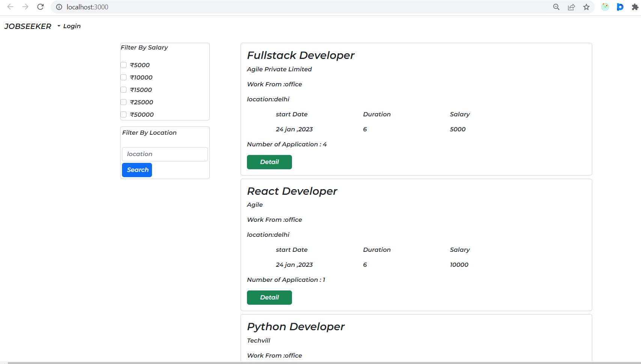
Task: Click the Search button under location filter
Action: coord(137,170)
